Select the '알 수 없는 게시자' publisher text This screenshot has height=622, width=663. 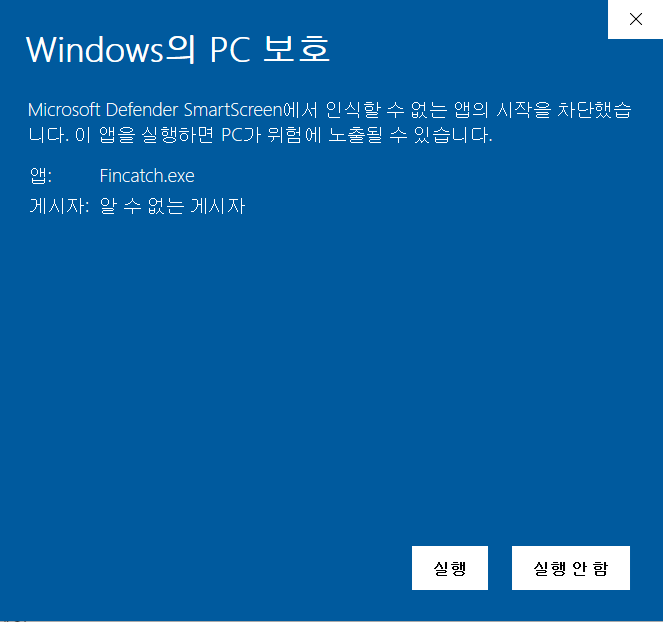coord(173,206)
